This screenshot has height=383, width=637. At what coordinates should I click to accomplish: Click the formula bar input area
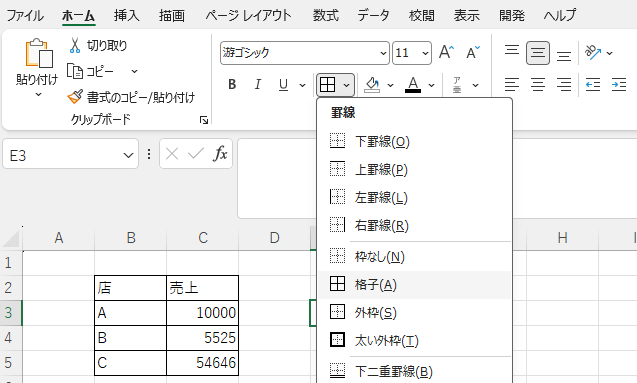[x=277, y=178]
